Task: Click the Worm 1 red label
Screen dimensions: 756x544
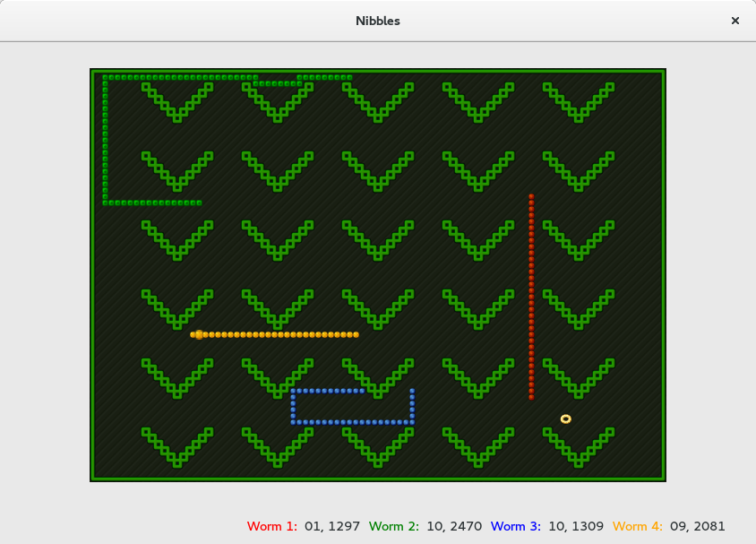Action: click(x=272, y=526)
